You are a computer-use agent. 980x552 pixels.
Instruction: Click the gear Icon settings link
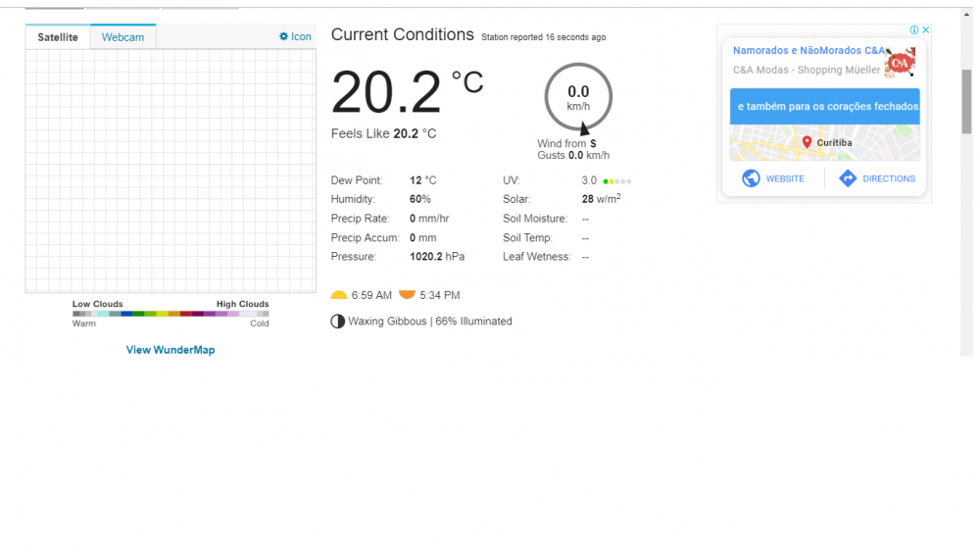[x=295, y=36]
